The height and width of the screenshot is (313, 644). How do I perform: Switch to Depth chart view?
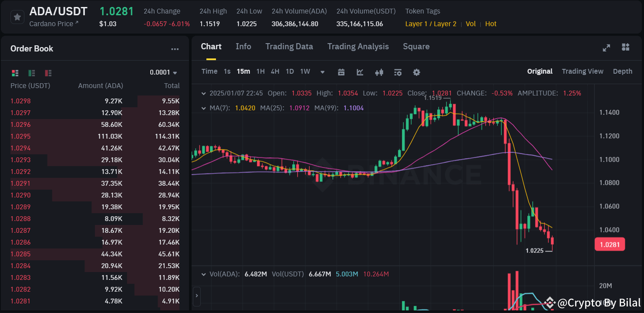(623, 71)
